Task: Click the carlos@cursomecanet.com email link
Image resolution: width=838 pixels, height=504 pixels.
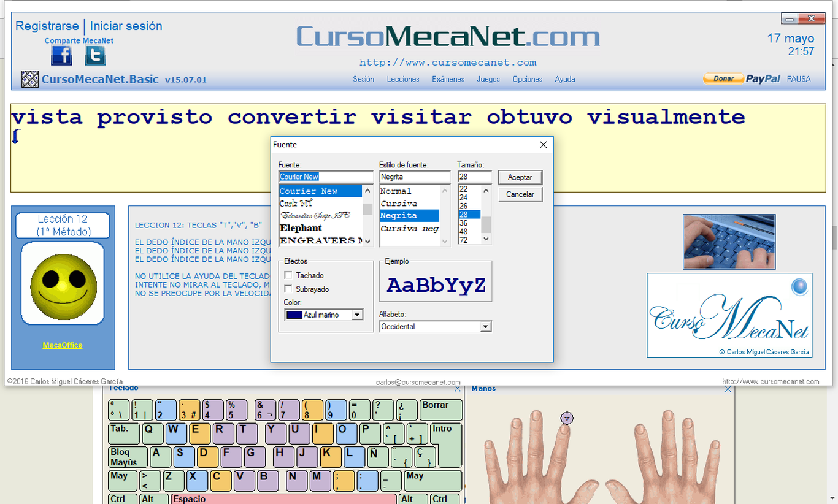Action: pos(418,382)
